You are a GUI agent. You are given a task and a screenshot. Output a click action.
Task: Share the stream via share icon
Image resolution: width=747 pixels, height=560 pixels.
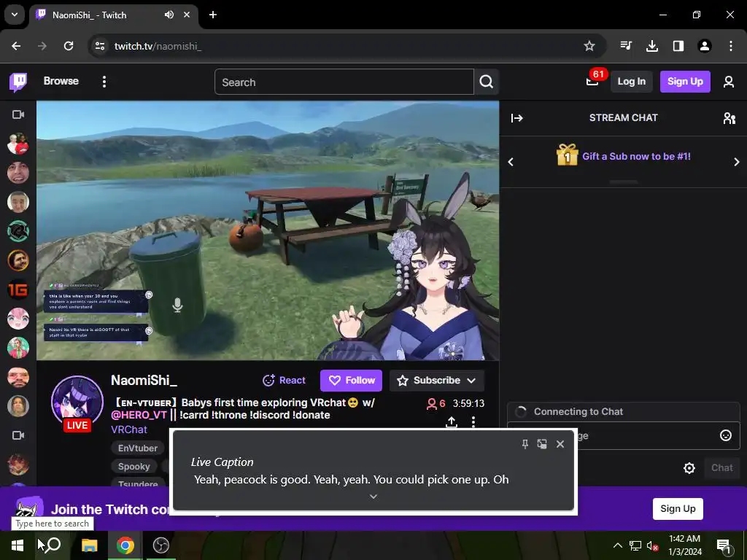point(451,422)
